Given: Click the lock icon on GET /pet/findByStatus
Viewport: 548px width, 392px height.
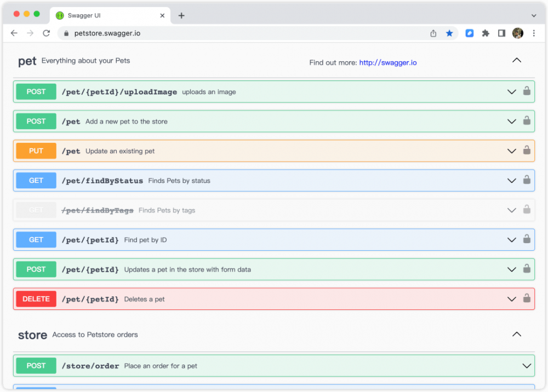Looking at the screenshot, I should 527,180.
